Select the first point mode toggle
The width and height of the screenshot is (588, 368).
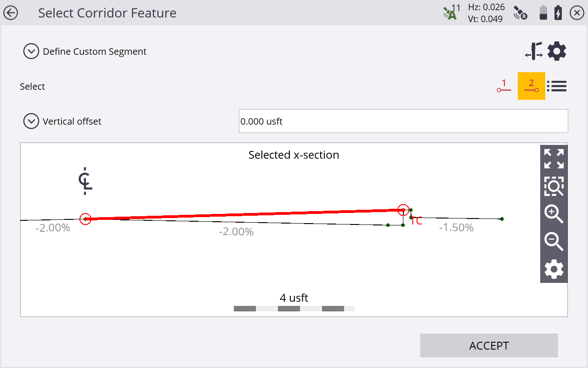504,86
